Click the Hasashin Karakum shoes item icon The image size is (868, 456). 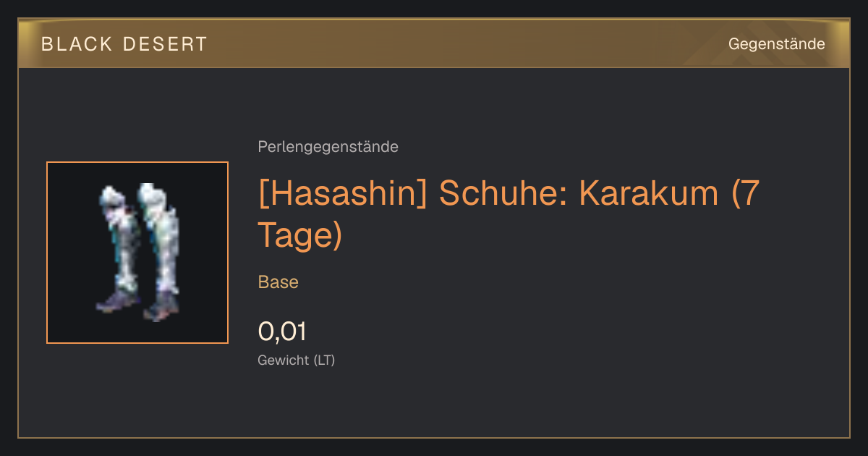point(137,253)
